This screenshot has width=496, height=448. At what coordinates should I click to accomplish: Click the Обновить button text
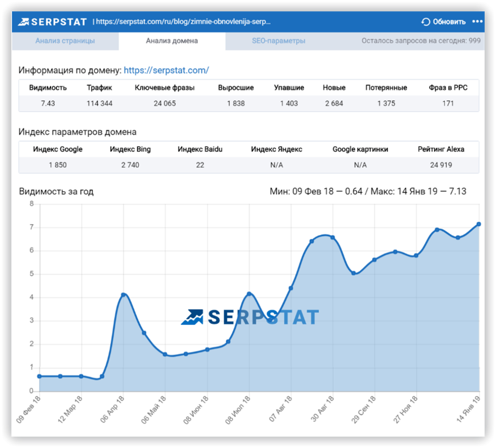tap(449, 22)
